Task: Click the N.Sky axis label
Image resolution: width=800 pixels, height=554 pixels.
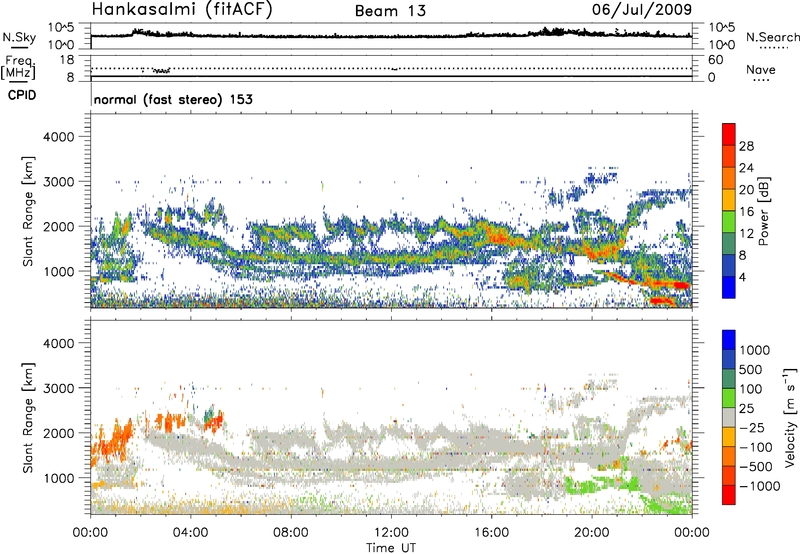Action: [x=19, y=37]
